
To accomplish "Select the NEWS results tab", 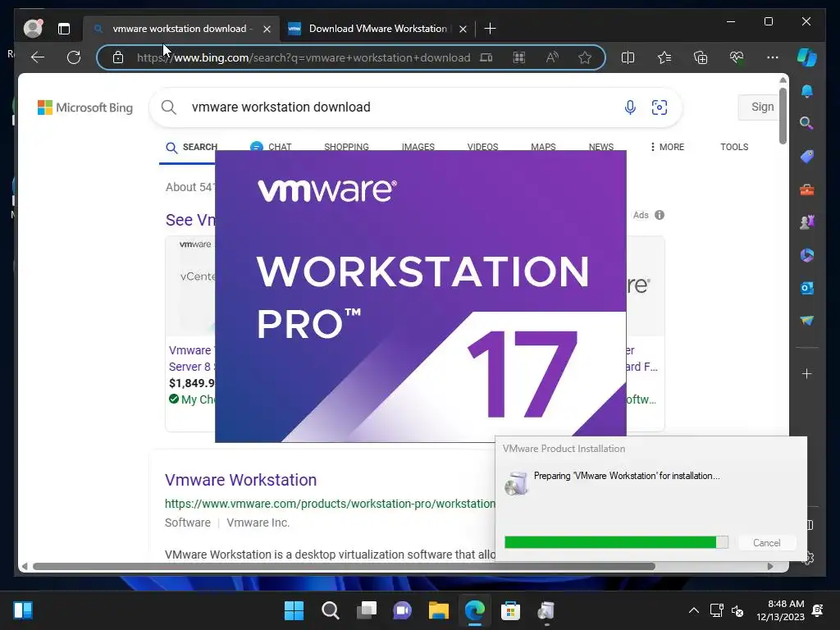I will coord(601,147).
